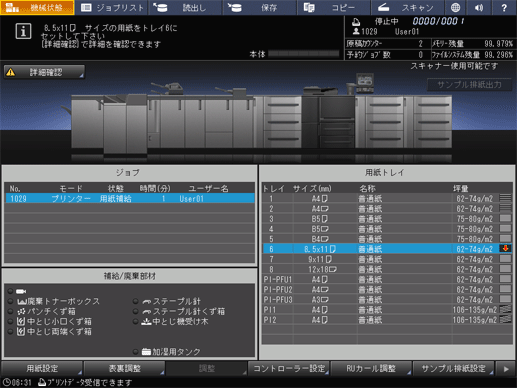Click 表裏調整 button
Screen dimensions: 517x388
pyautogui.click(x=124, y=369)
